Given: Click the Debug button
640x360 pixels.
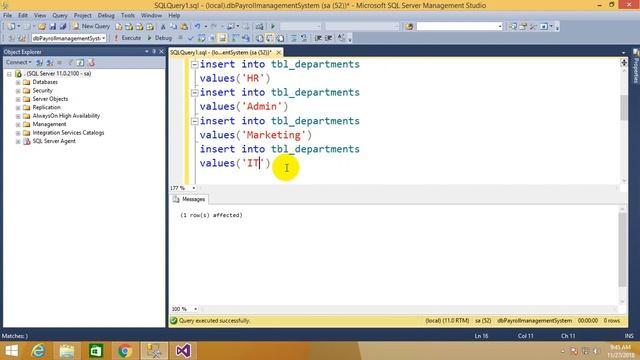Looking at the screenshot, I should tap(160, 38).
